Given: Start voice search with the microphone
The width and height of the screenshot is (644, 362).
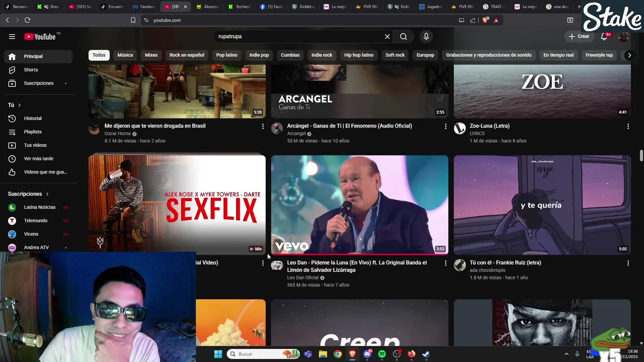Looking at the screenshot, I should (x=426, y=36).
